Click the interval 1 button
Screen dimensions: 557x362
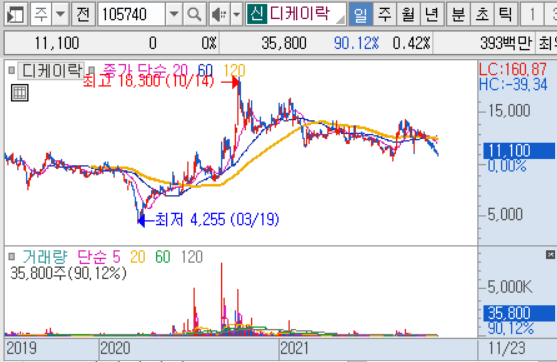point(532,14)
